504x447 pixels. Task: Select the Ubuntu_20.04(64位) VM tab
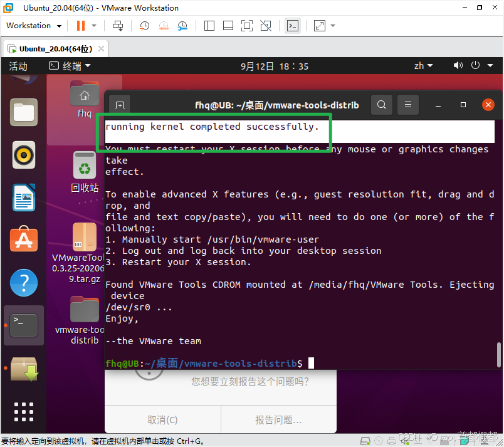(56, 49)
